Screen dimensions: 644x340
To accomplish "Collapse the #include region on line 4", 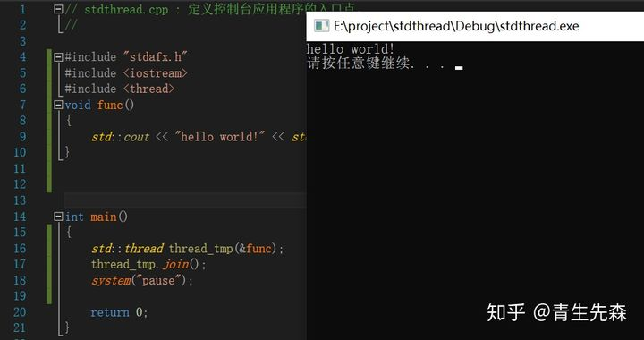I will coord(58,57).
